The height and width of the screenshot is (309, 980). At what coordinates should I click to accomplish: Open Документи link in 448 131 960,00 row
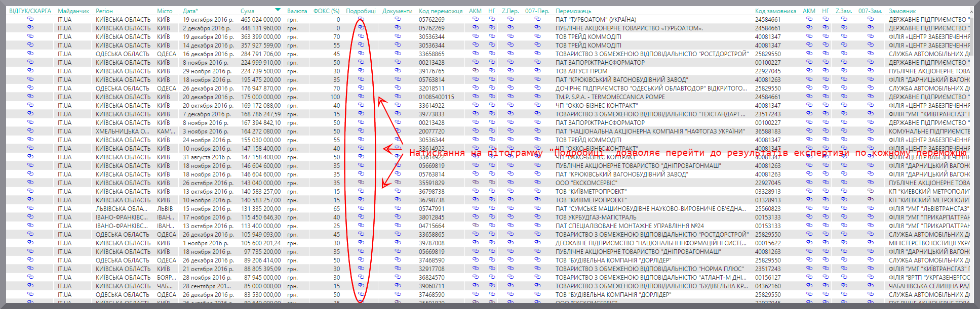398,28
